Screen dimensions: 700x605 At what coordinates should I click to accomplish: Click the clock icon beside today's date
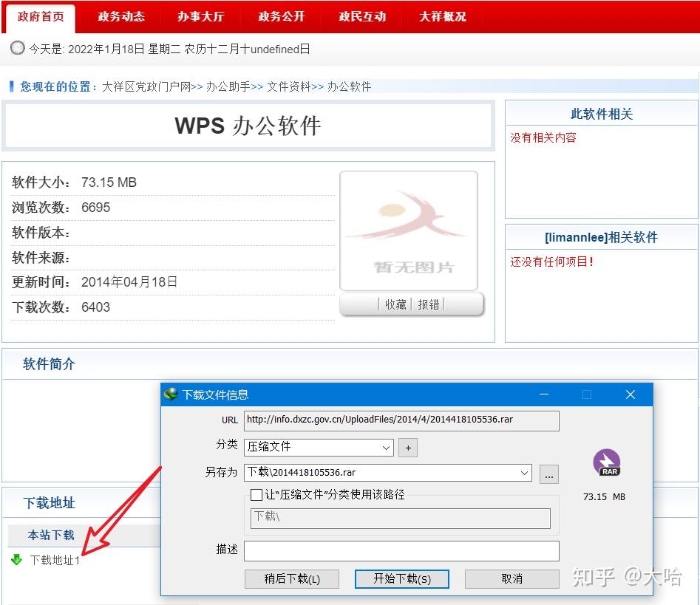click(18, 47)
